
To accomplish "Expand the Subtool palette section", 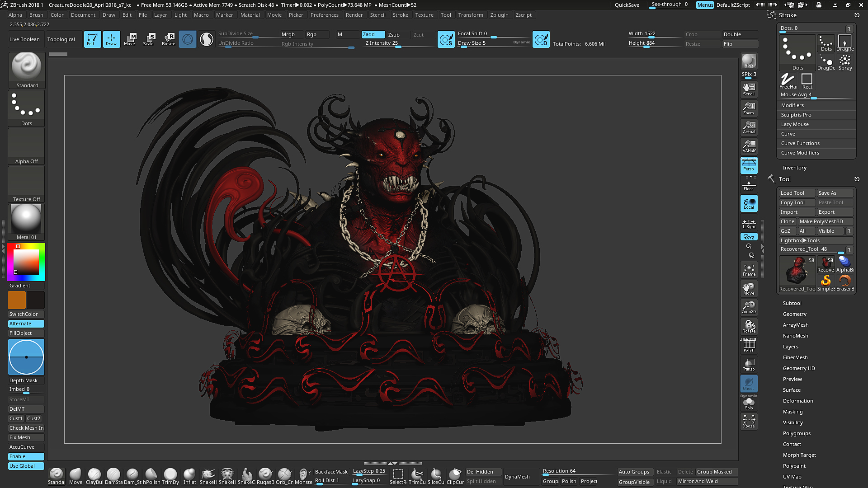I will coord(792,303).
